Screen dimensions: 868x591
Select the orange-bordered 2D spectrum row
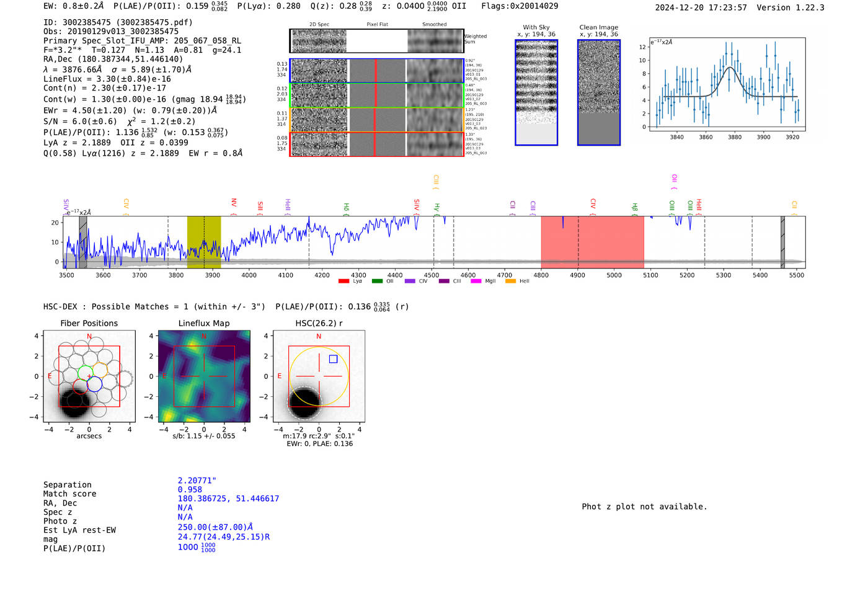click(376, 120)
